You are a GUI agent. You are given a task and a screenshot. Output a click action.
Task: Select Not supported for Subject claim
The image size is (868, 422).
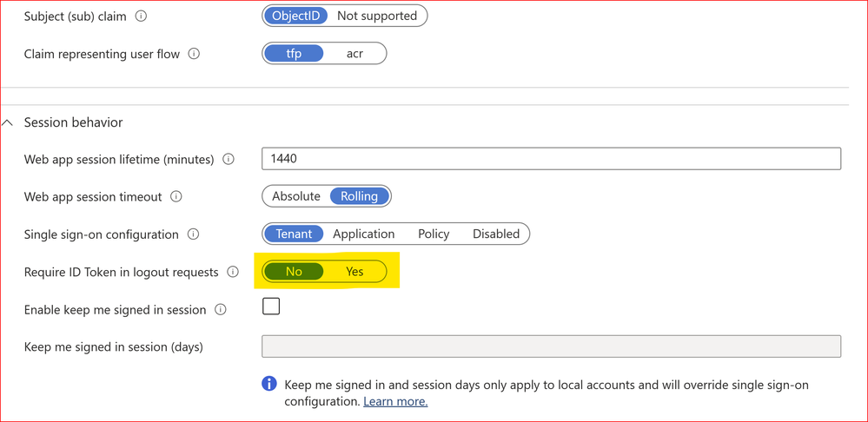point(377,16)
